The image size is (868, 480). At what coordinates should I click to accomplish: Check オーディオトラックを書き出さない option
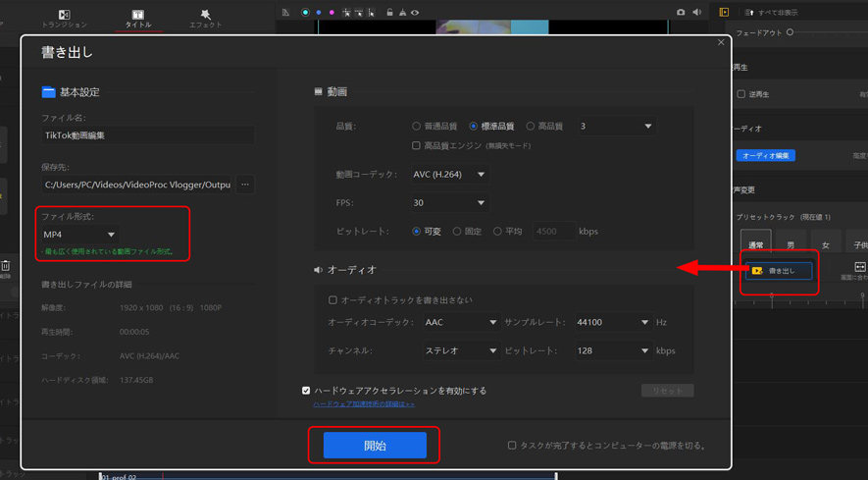pyautogui.click(x=332, y=300)
